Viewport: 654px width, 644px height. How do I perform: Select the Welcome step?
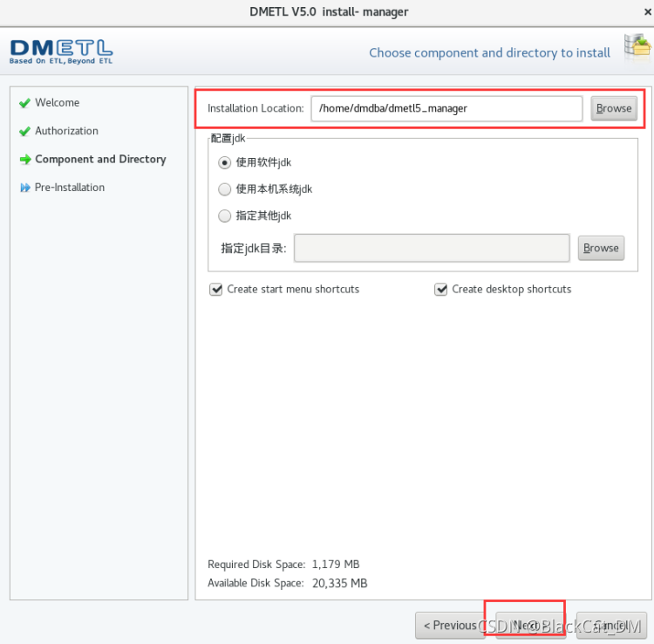point(58,103)
